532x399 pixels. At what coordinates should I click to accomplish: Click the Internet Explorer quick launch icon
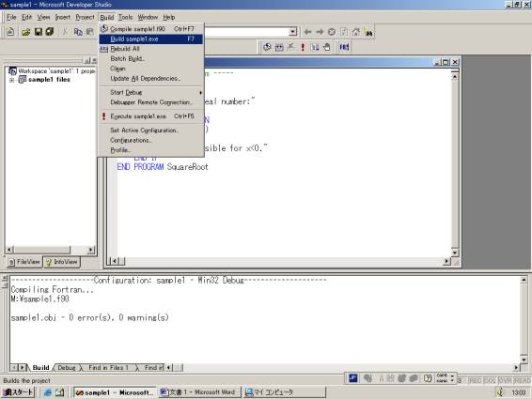(48, 392)
